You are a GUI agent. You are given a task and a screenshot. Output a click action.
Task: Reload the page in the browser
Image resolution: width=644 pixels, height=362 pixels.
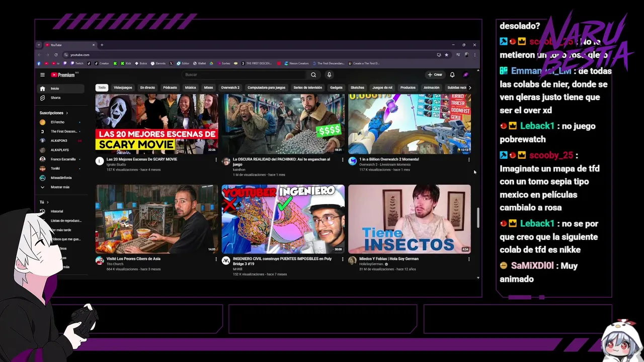click(56, 55)
